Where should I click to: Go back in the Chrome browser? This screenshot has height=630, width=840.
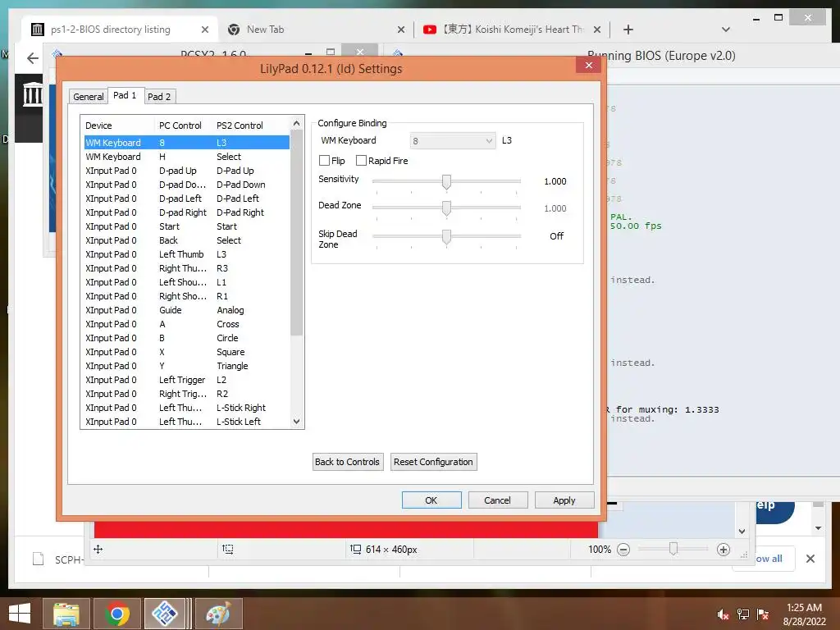click(33, 58)
